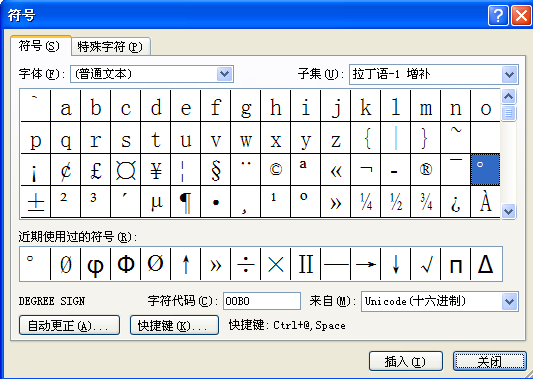
Task: Choose the three-quarters ¾ fraction symbol
Action: [x=426, y=201]
